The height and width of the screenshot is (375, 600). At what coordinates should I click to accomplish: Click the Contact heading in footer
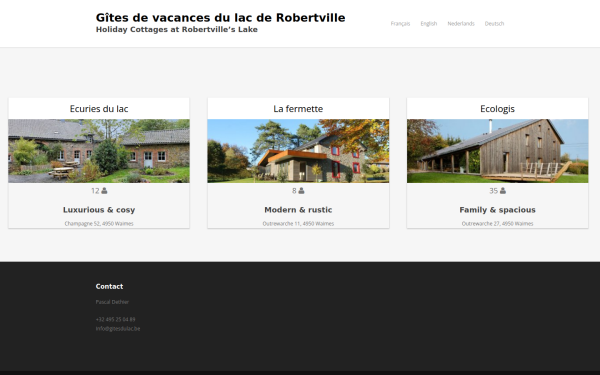[109, 287]
